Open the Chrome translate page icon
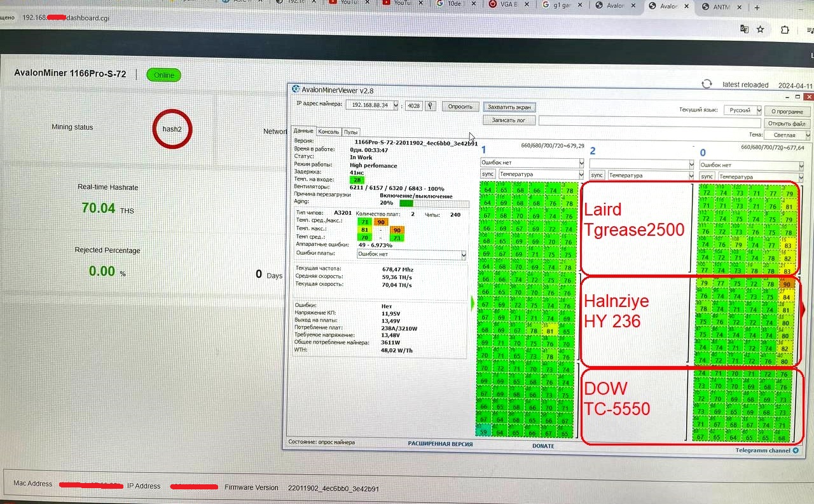The height and width of the screenshot is (504, 814). click(x=743, y=29)
